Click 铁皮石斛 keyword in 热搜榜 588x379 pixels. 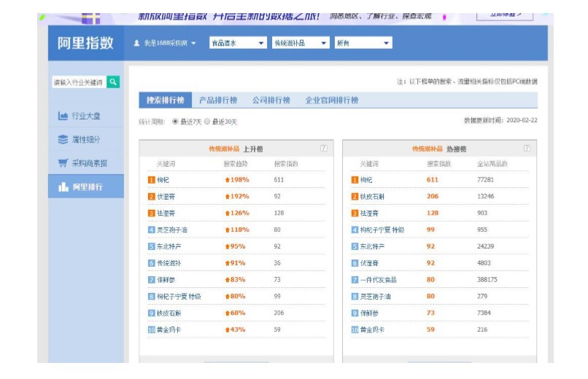[x=372, y=197]
